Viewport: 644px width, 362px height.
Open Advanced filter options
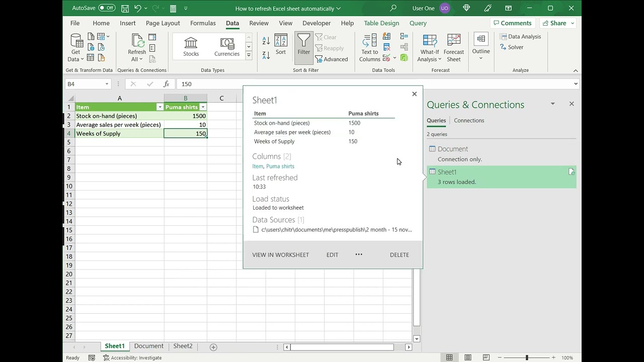(332, 59)
